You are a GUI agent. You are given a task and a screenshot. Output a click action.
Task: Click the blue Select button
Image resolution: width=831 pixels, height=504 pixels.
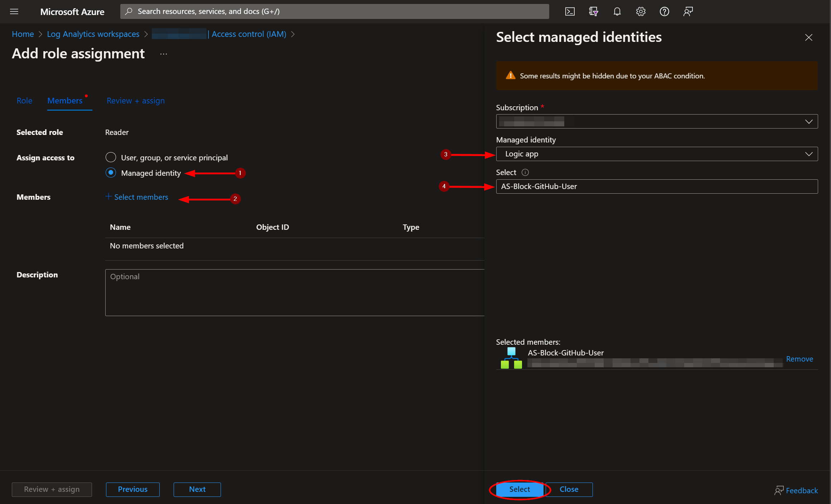click(520, 489)
